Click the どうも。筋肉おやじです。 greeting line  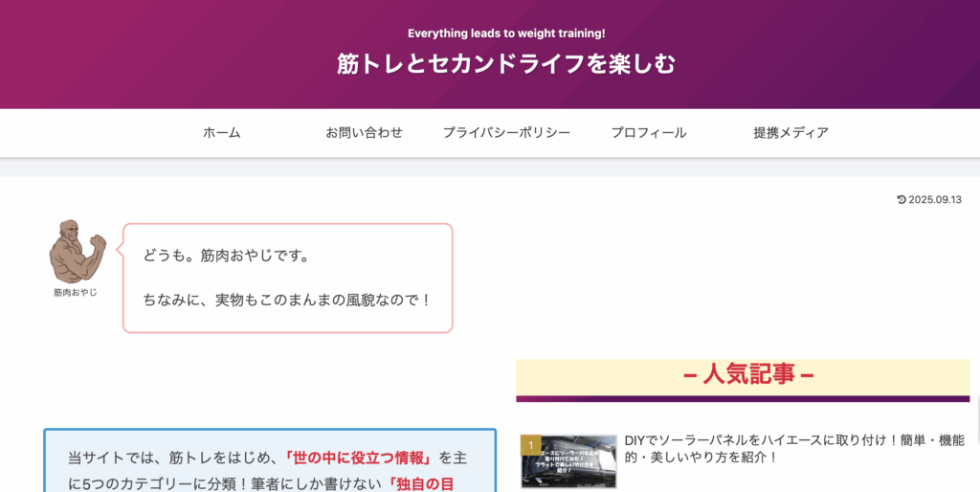(226, 256)
